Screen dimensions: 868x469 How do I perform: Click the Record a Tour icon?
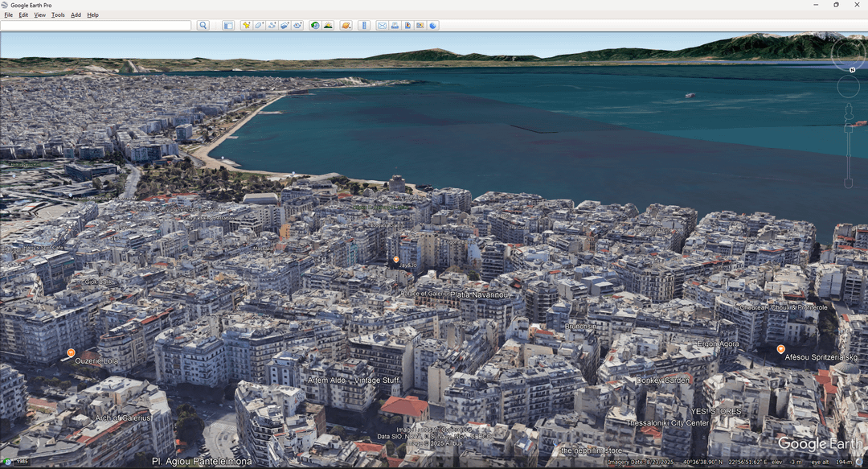[297, 26]
